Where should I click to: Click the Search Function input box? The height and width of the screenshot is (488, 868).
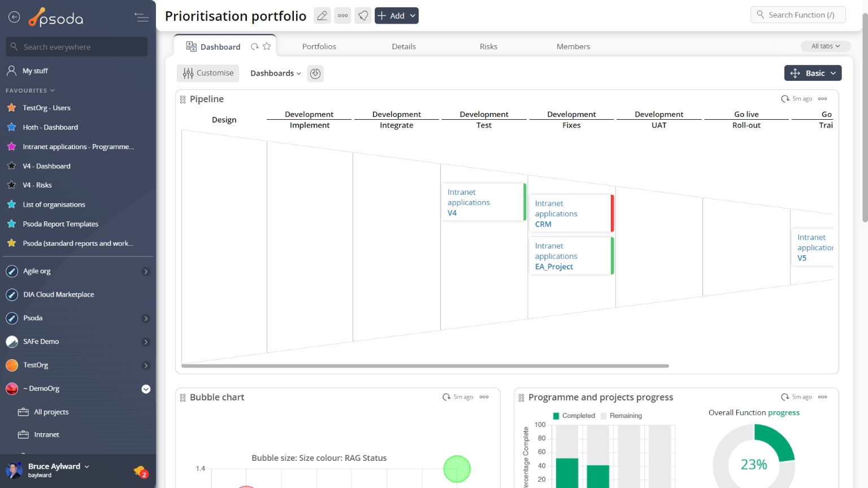coord(798,15)
